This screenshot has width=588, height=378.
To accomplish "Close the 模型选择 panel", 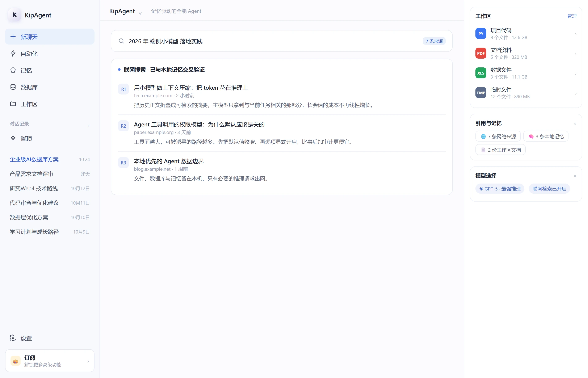I will point(575,176).
